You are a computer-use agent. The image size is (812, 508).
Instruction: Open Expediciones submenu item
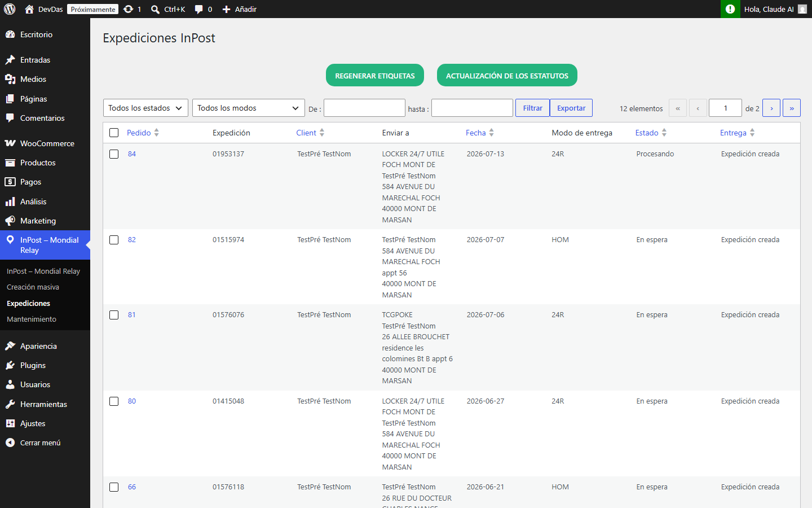pos(28,303)
